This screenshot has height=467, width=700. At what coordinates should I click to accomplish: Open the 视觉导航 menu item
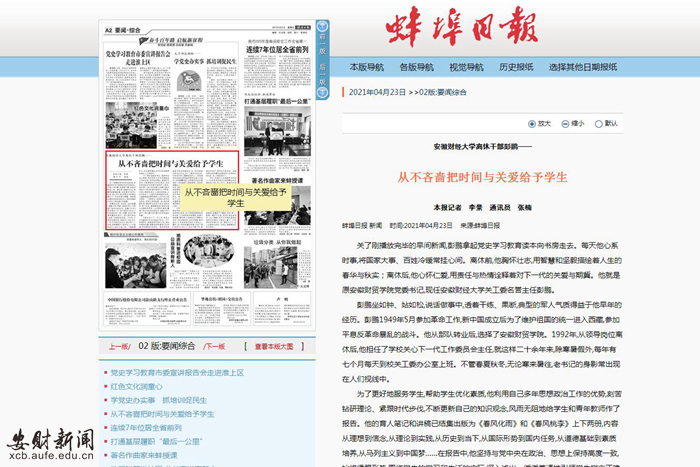[466, 67]
